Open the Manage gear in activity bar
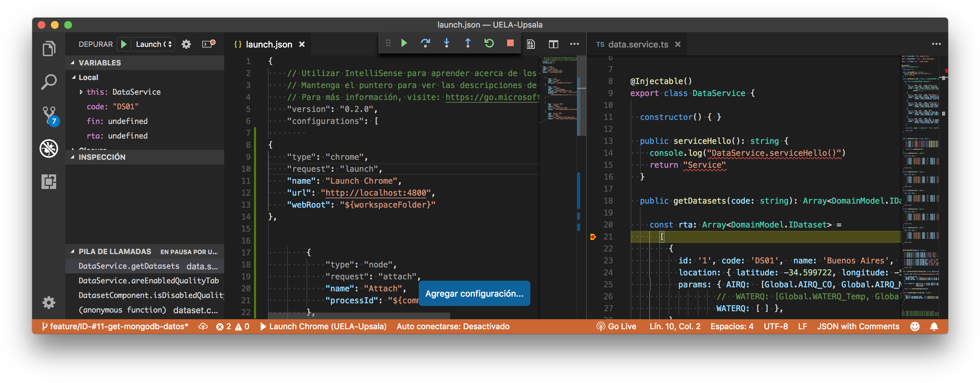The image size is (980, 383). pyautogui.click(x=49, y=303)
